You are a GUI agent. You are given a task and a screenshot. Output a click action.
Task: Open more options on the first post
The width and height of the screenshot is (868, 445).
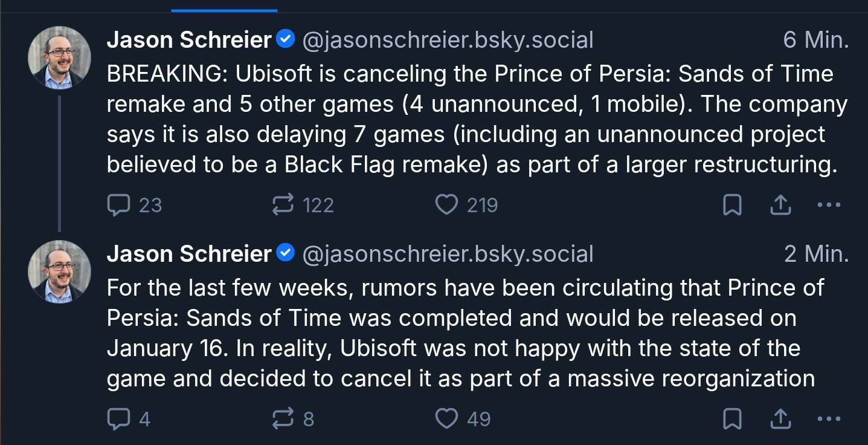828,205
